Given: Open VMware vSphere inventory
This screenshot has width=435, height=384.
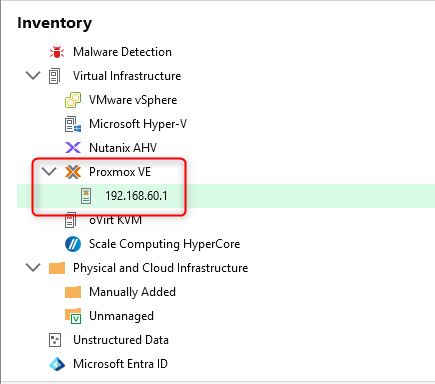Looking at the screenshot, I should pos(133,100).
